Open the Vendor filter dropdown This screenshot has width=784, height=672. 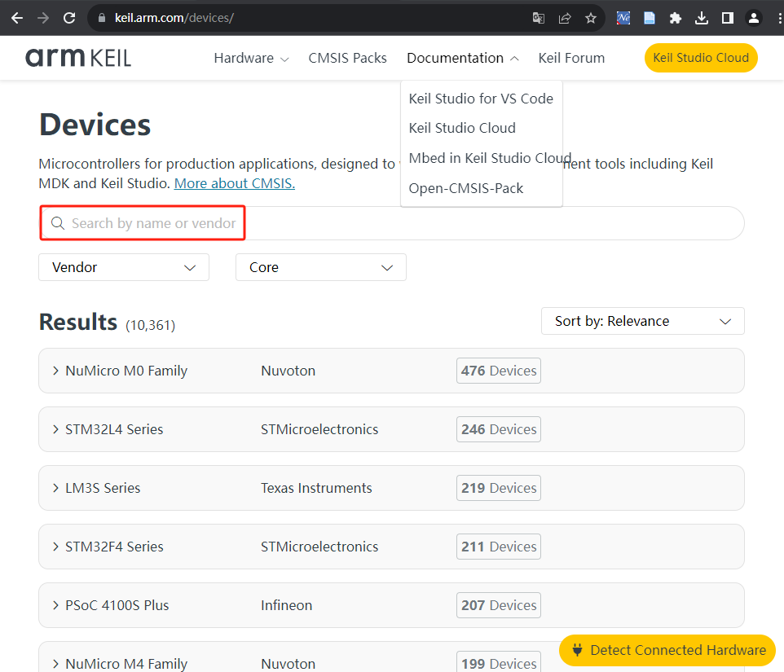click(124, 267)
